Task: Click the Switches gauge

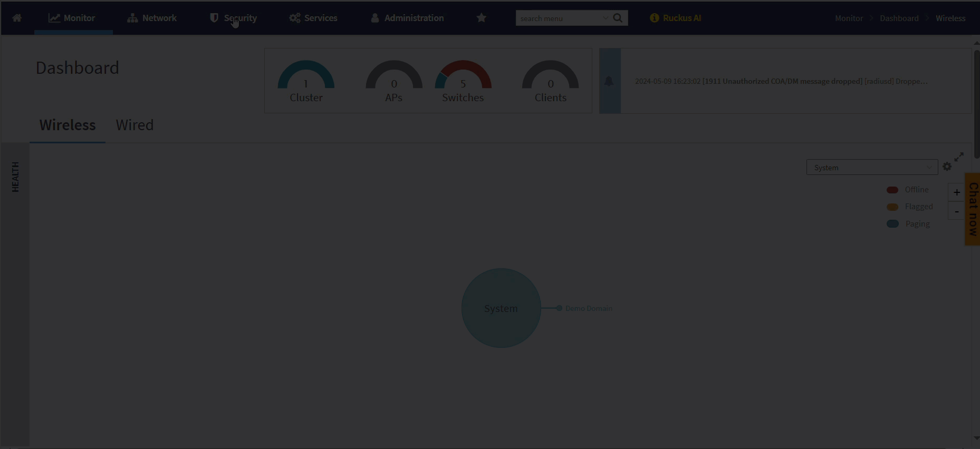Action: point(463,82)
